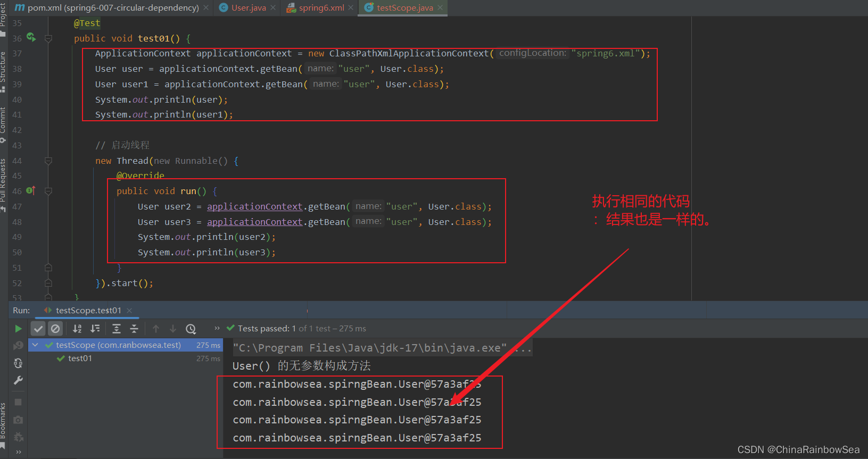The image size is (868, 459).
Task: Open testScope.test01 run tab
Action: (x=88, y=310)
